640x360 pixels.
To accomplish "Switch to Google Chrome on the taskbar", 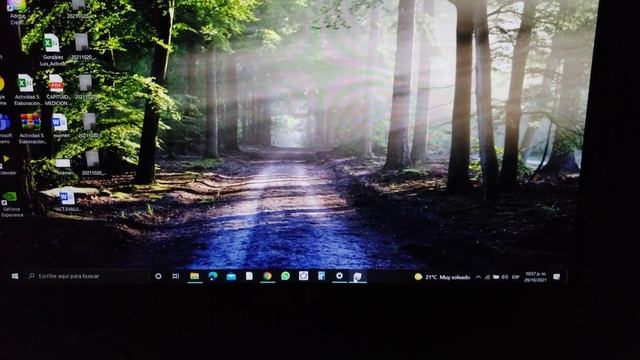I will tap(267, 276).
